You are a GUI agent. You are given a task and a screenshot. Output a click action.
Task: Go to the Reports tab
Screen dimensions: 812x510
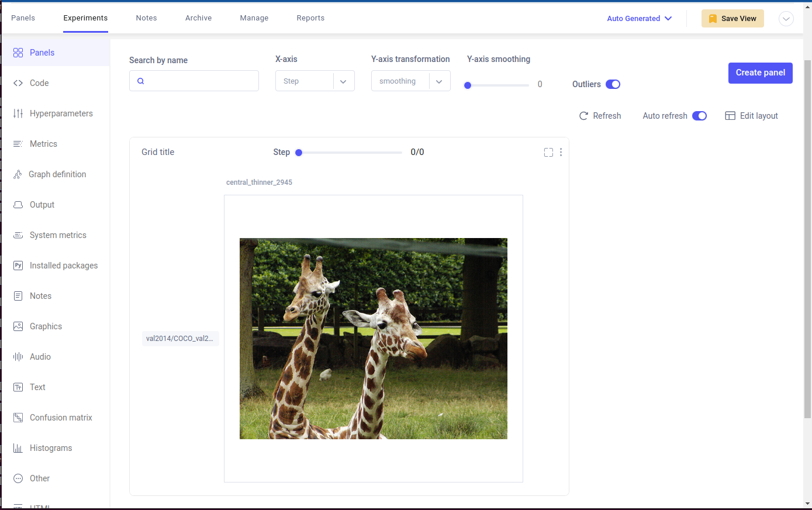(310, 18)
